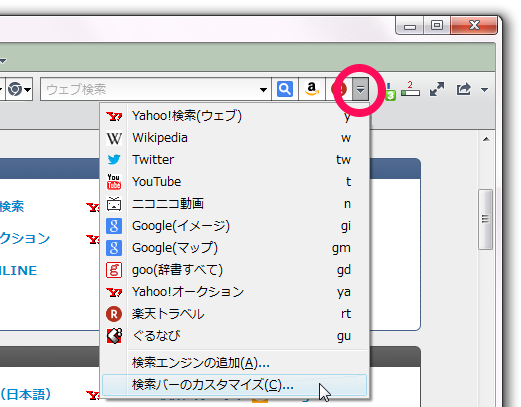Image resolution: width=521 pixels, height=407 pixels.
Task: Select goo(辞書すべて) search engine
Action: [x=235, y=270]
